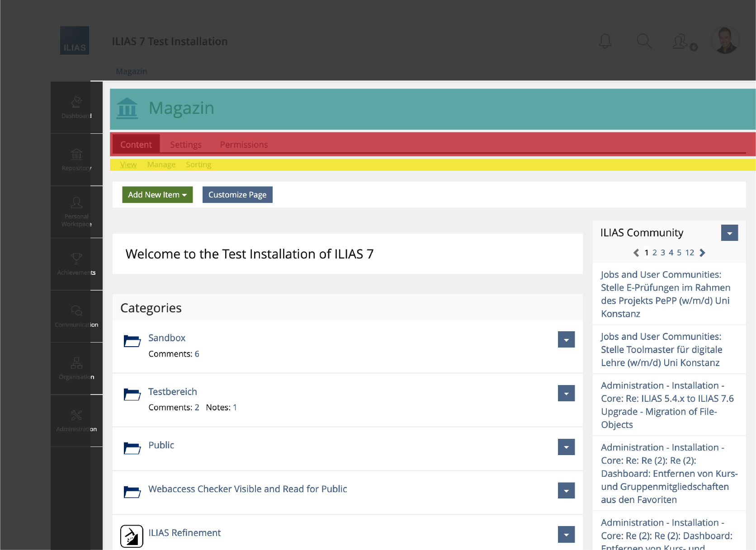756x550 pixels.
Task: Expand the Add New Item dropdown
Action: point(157,195)
